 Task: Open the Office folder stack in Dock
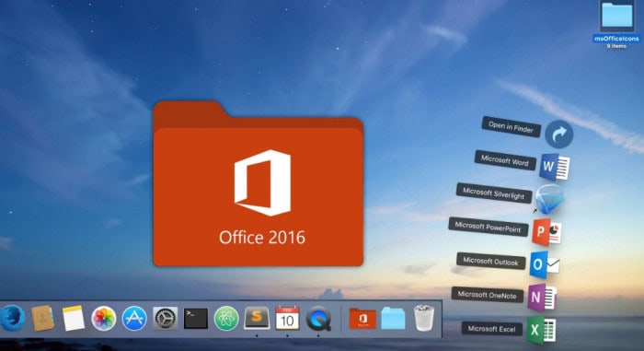pos(362,319)
